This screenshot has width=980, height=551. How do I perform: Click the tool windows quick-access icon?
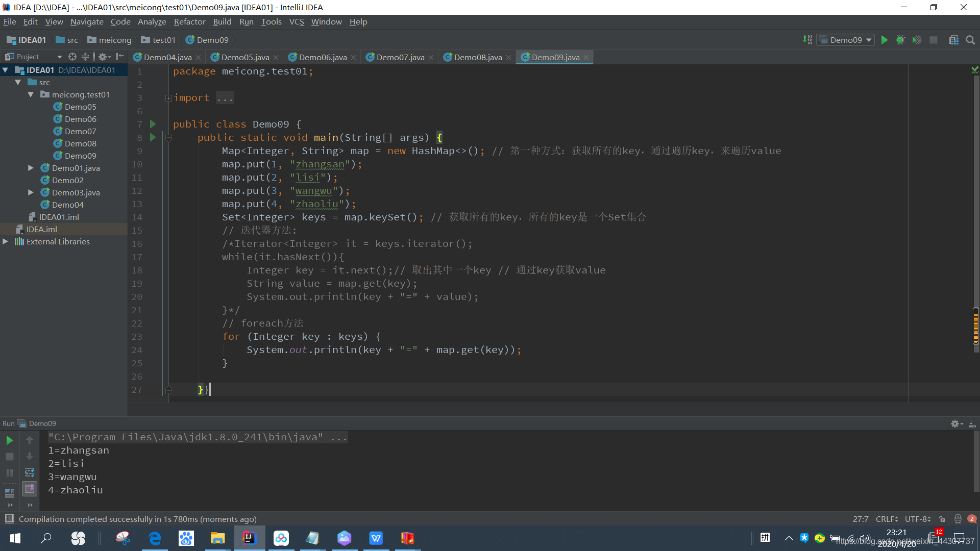9,519
